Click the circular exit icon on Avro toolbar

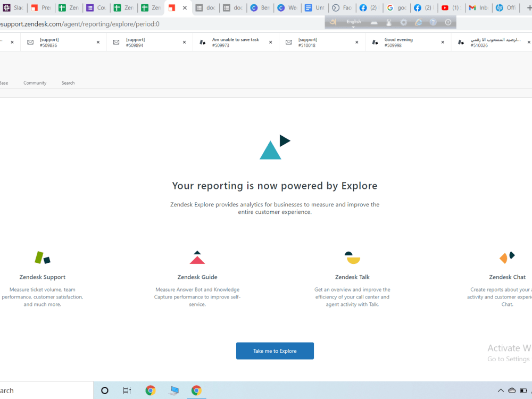448,23
